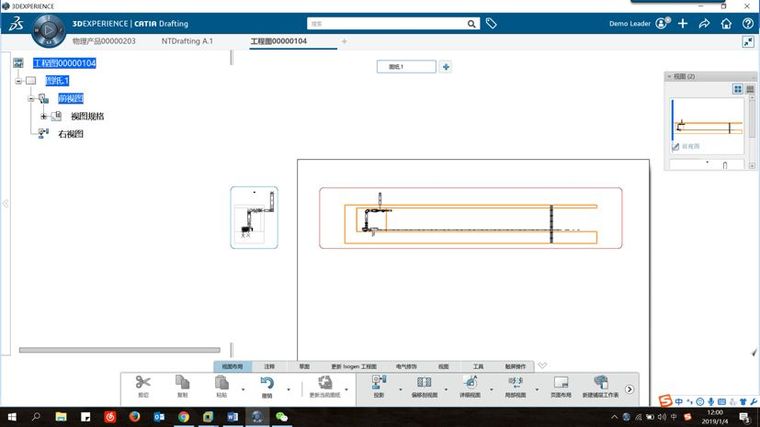Click the Undo arrow tool
The width and height of the screenshot is (760, 427).
click(267, 387)
